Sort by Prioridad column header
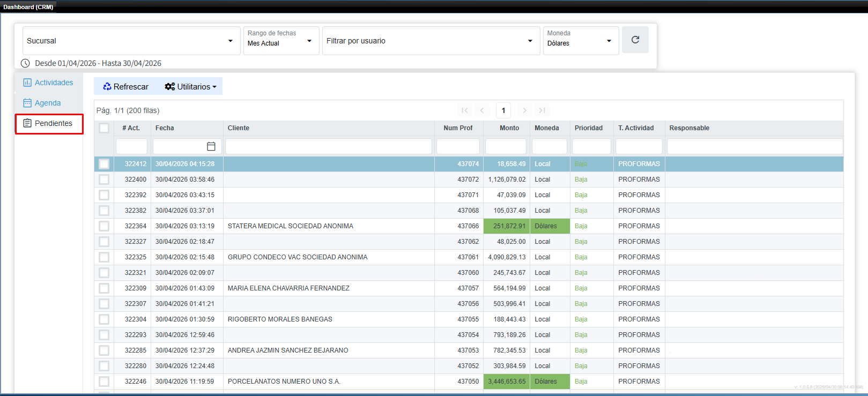The height and width of the screenshot is (396, 868). (x=589, y=128)
